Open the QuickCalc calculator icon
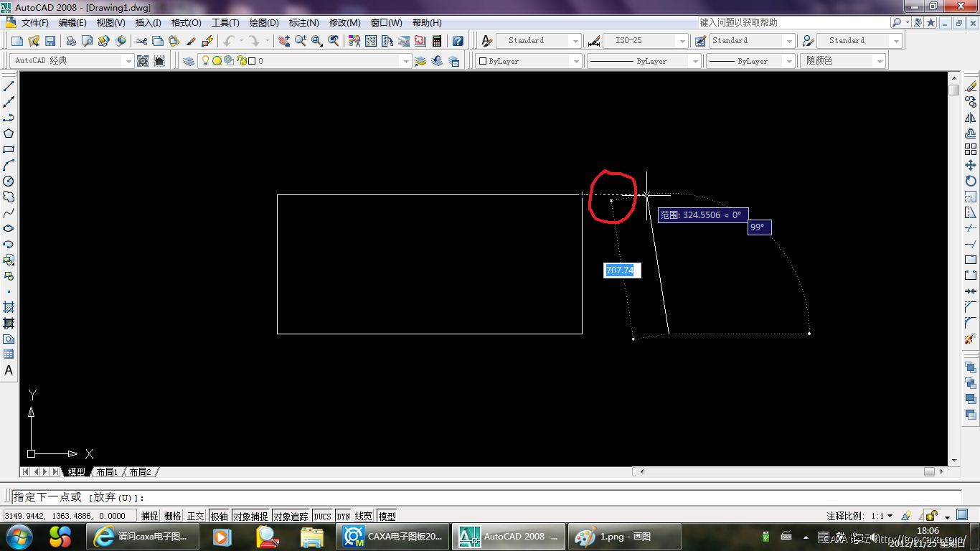The width and height of the screenshot is (980, 551). [x=436, y=41]
